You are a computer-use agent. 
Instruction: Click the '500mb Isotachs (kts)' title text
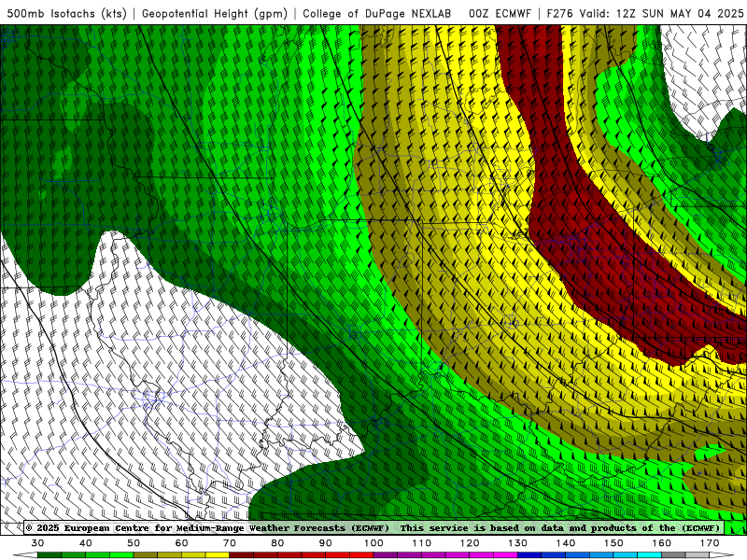click(66, 13)
